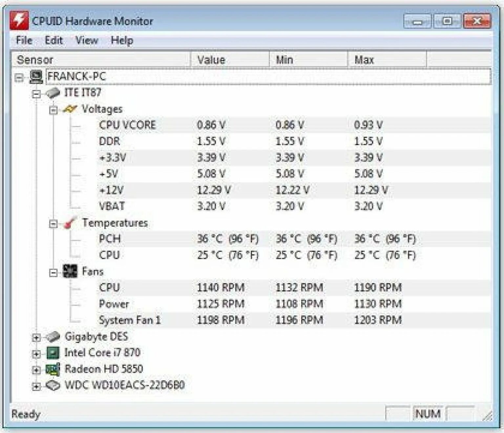This screenshot has width=504, height=433.
Task: Select the System Fan 1 row
Action: (x=294, y=320)
